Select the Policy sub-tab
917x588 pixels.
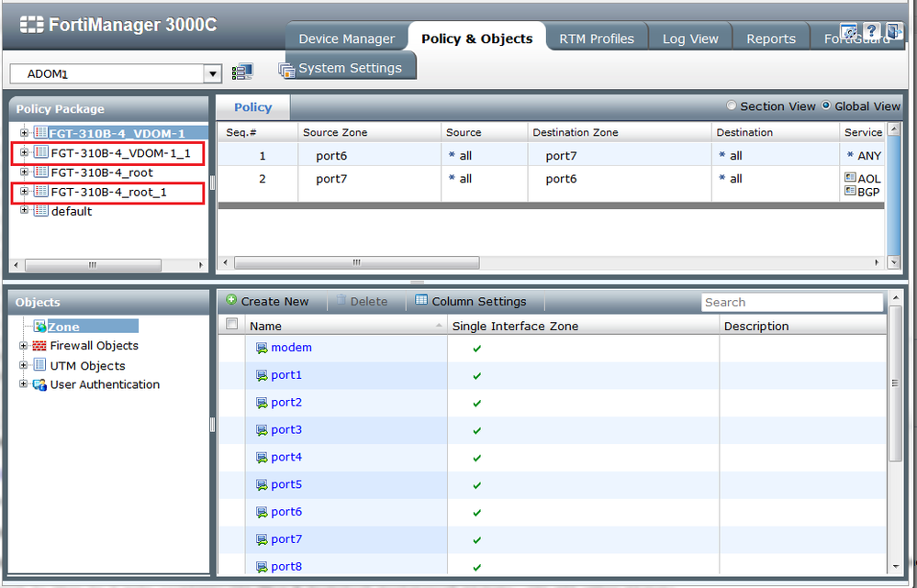click(x=252, y=107)
